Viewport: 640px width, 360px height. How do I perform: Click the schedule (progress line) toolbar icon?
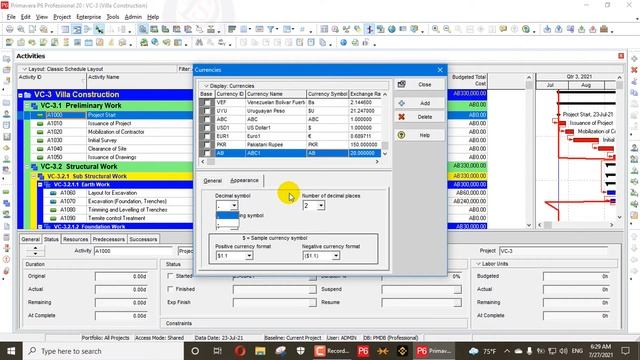tap(369, 29)
